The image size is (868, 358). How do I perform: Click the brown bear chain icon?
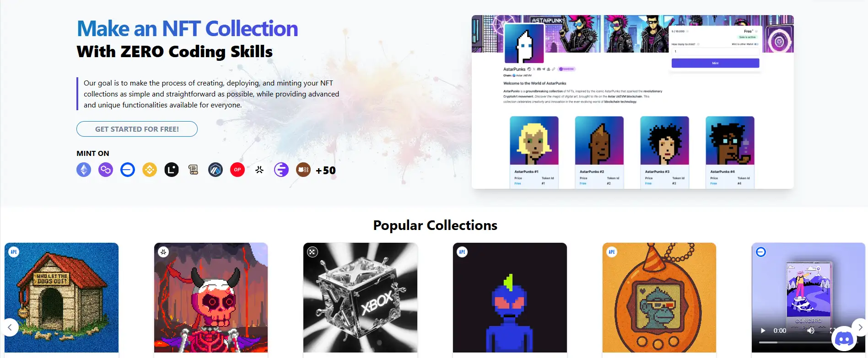[x=303, y=170]
